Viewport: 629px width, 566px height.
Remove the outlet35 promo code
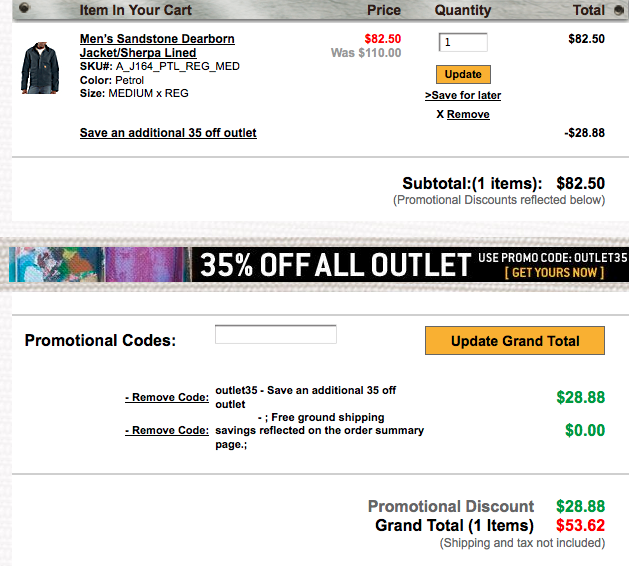click(167, 397)
